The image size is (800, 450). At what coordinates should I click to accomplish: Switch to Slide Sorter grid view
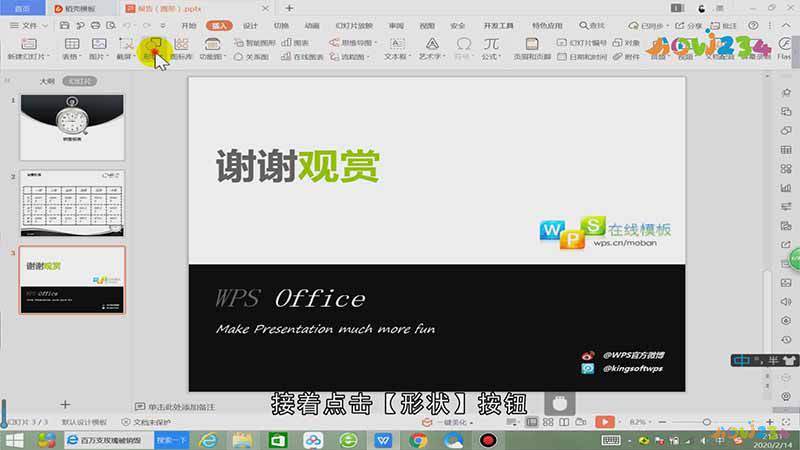click(x=548, y=422)
